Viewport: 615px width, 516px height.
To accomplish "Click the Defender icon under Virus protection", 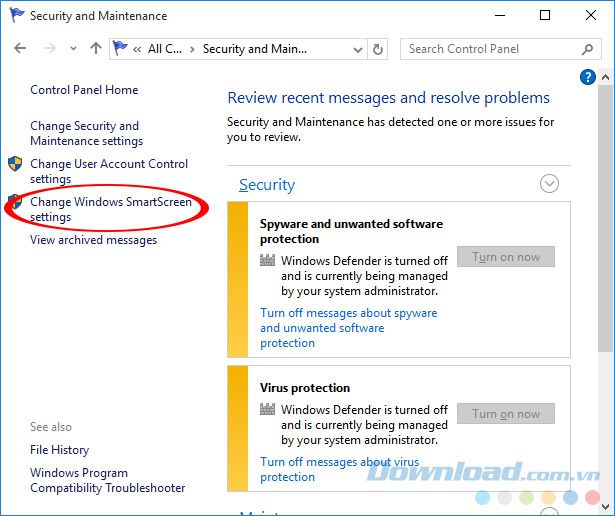I will click(x=267, y=409).
